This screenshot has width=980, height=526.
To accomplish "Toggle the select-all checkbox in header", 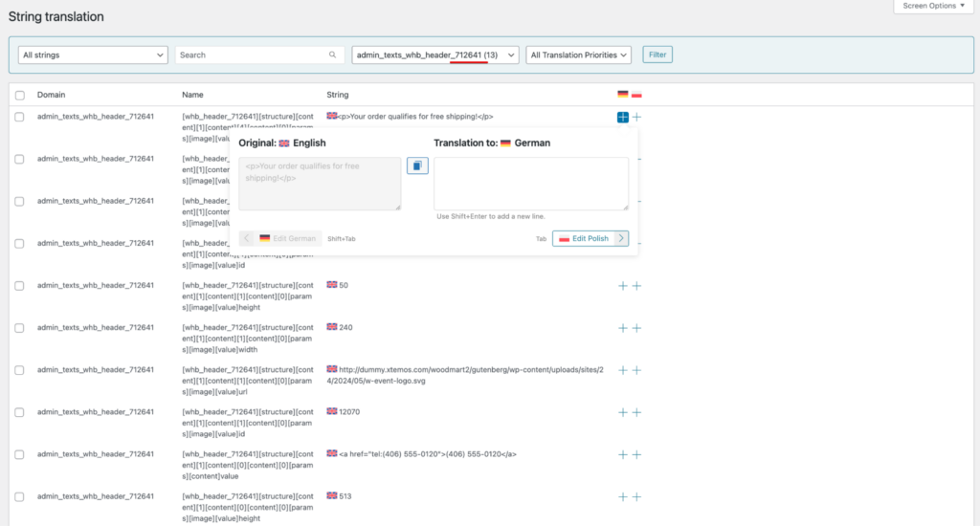I will click(x=20, y=95).
